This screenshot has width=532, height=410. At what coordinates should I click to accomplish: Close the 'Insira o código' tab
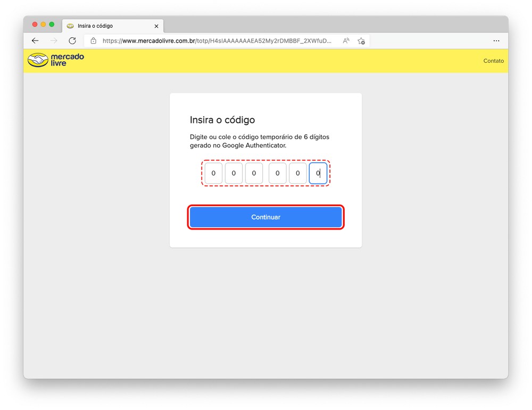[x=156, y=26]
